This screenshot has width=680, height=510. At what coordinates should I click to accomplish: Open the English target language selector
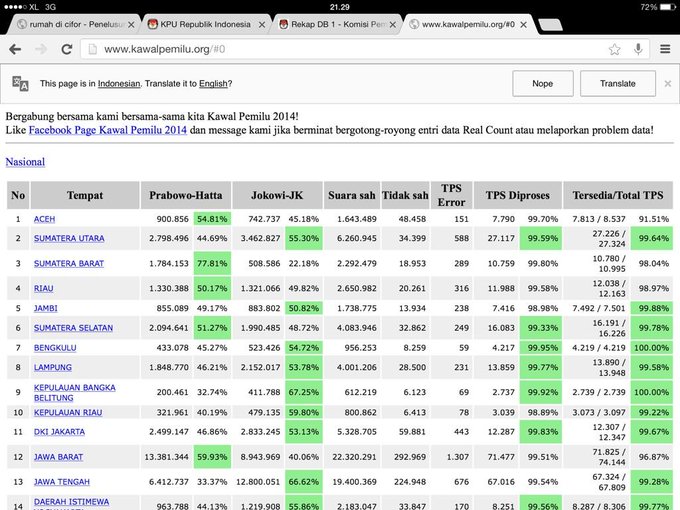(x=213, y=84)
